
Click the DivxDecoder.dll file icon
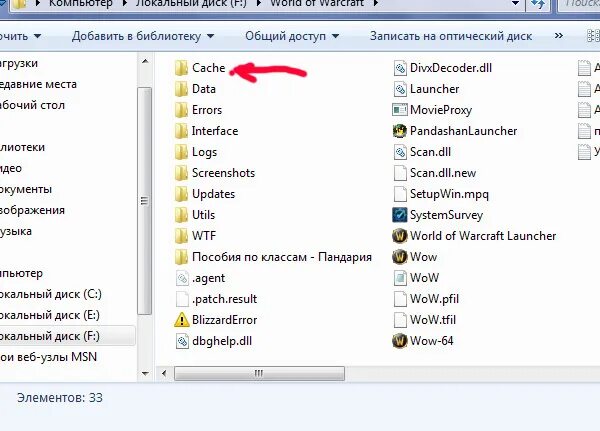[x=400, y=68]
